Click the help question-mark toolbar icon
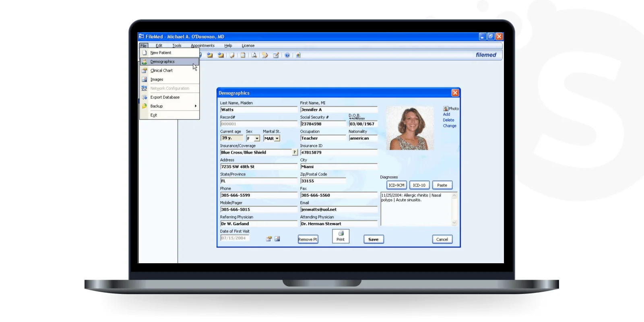 pyautogui.click(x=287, y=55)
